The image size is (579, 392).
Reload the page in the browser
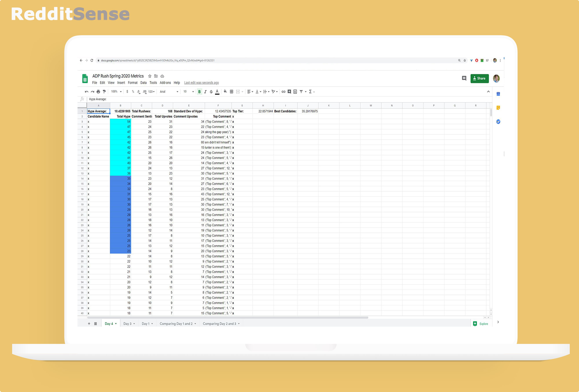coord(92,60)
